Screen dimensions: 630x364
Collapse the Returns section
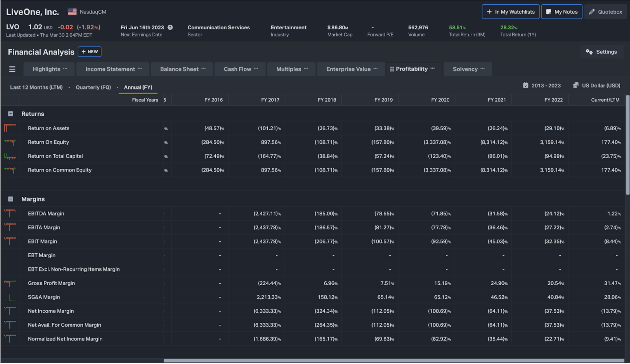pyautogui.click(x=10, y=114)
